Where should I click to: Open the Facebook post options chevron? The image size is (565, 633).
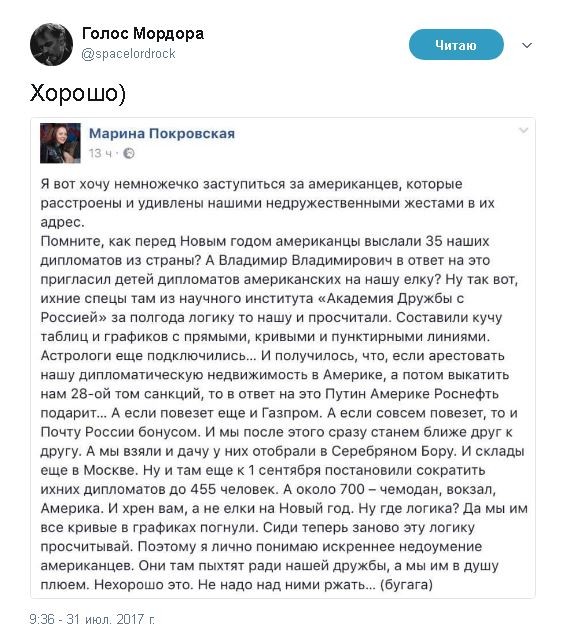pyautogui.click(x=523, y=130)
